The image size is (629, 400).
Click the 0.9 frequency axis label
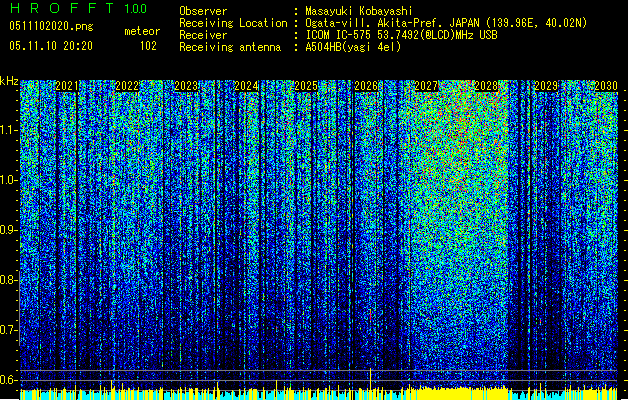point(8,230)
